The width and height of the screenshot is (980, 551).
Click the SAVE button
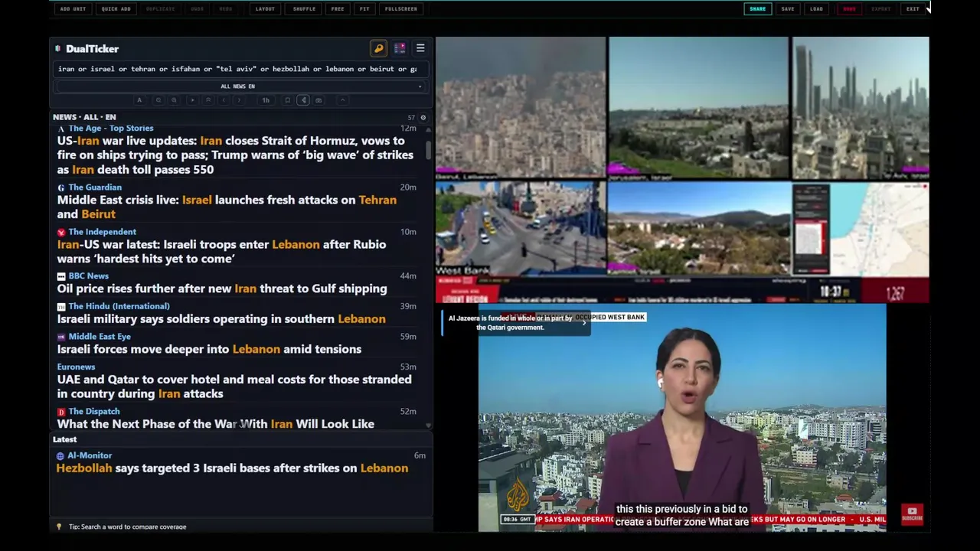788,9
